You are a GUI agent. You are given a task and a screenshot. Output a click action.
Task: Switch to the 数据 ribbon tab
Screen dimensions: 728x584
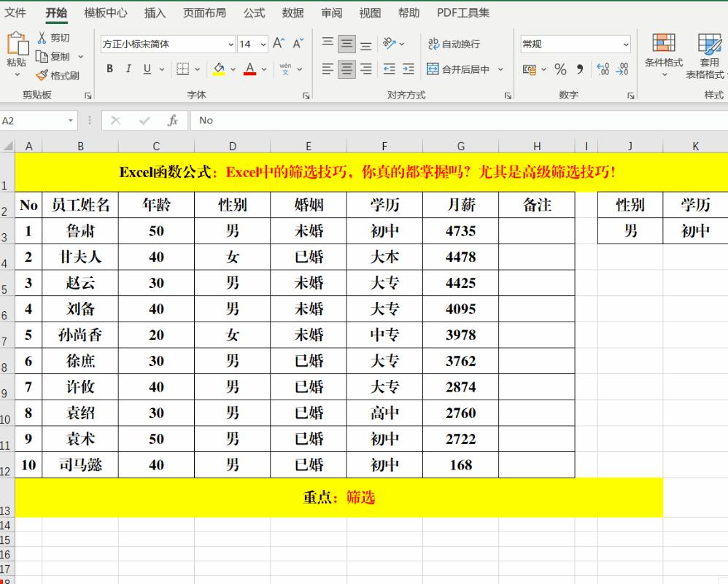292,12
